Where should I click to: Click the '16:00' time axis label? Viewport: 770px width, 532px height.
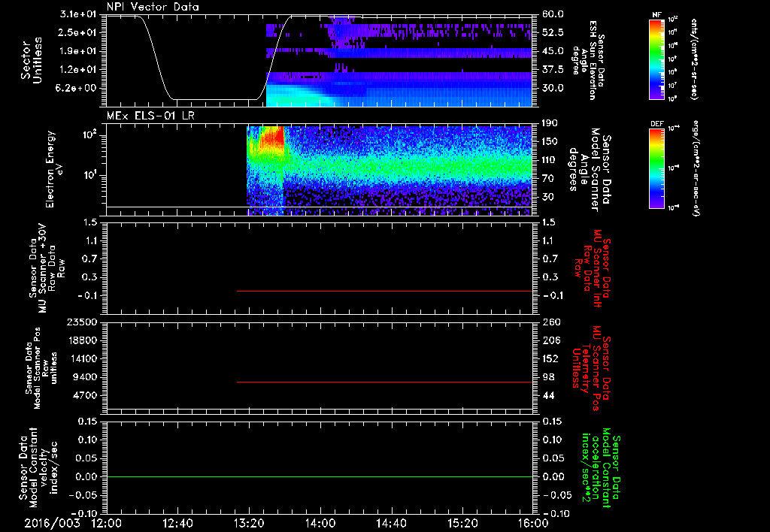[x=533, y=523]
